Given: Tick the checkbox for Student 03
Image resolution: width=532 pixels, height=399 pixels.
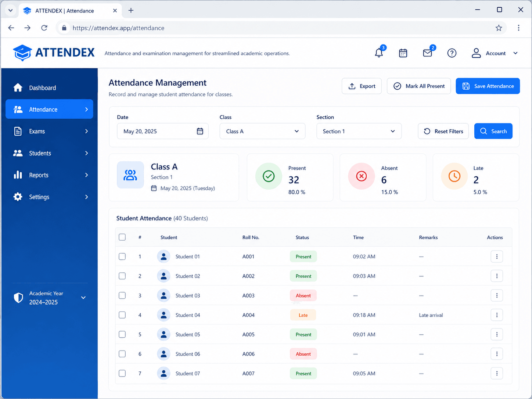Looking at the screenshot, I should point(122,295).
